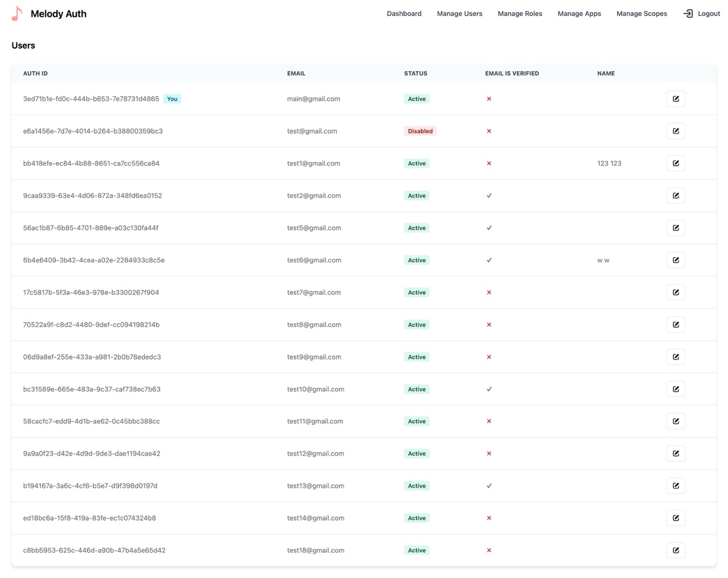
Task: Click auth ID 56ac1b87-6b85-4701-889e-a03c130fa44f
Action: [91, 228]
